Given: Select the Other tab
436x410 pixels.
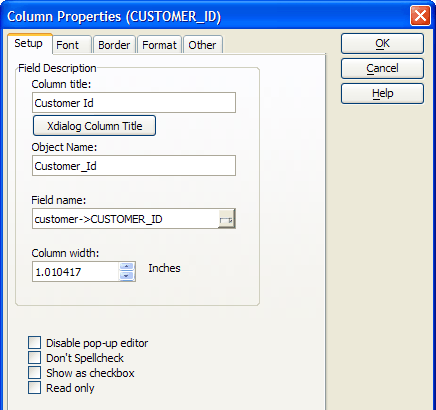Looking at the screenshot, I should coord(203,45).
